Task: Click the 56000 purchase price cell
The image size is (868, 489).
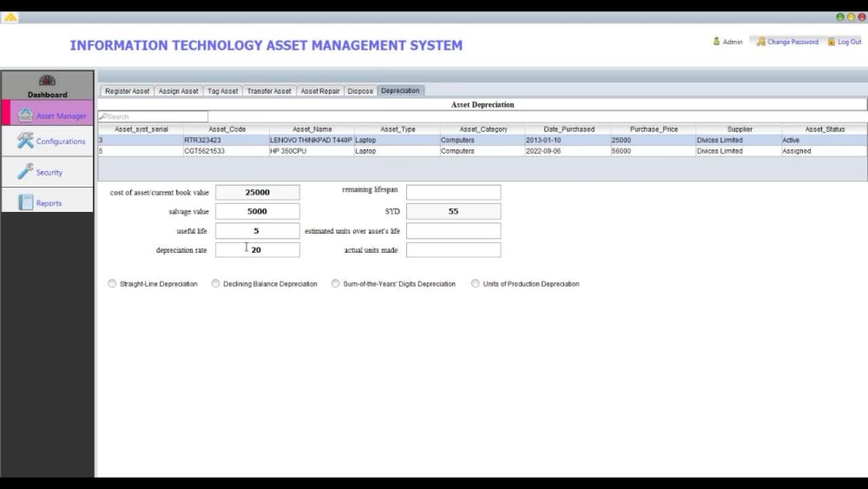Action: [x=654, y=150]
